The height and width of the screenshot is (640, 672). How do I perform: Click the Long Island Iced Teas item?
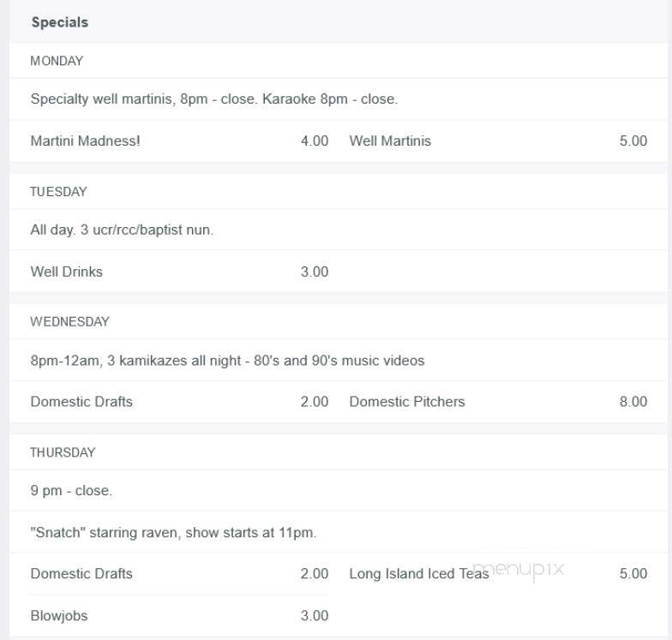tap(419, 574)
